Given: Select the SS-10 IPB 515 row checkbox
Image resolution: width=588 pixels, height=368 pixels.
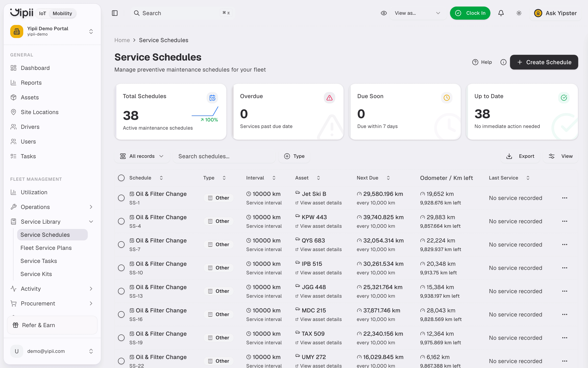Looking at the screenshot, I should [x=121, y=268].
